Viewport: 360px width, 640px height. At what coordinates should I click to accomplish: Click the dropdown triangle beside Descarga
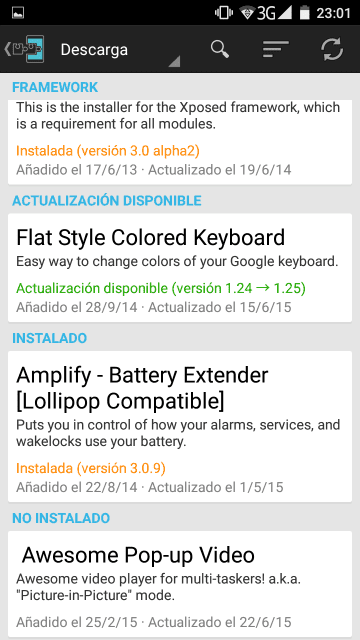[x=174, y=62]
